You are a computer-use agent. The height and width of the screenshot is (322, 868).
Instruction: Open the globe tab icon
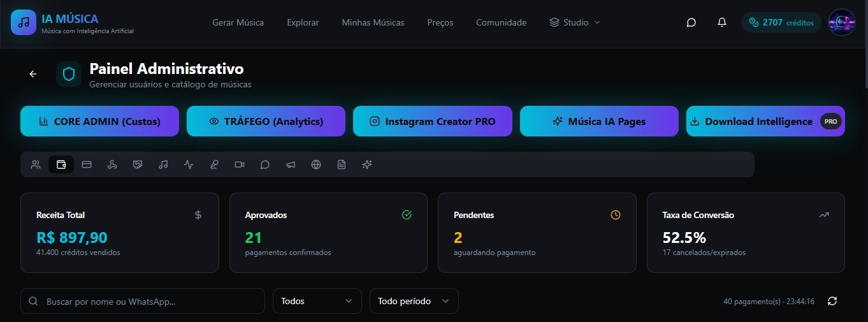[316, 165]
